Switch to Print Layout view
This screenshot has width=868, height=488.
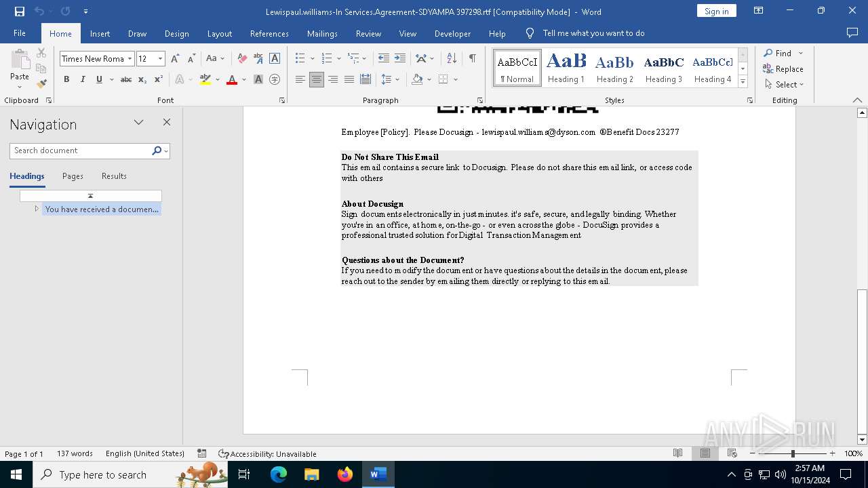pos(705,453)
